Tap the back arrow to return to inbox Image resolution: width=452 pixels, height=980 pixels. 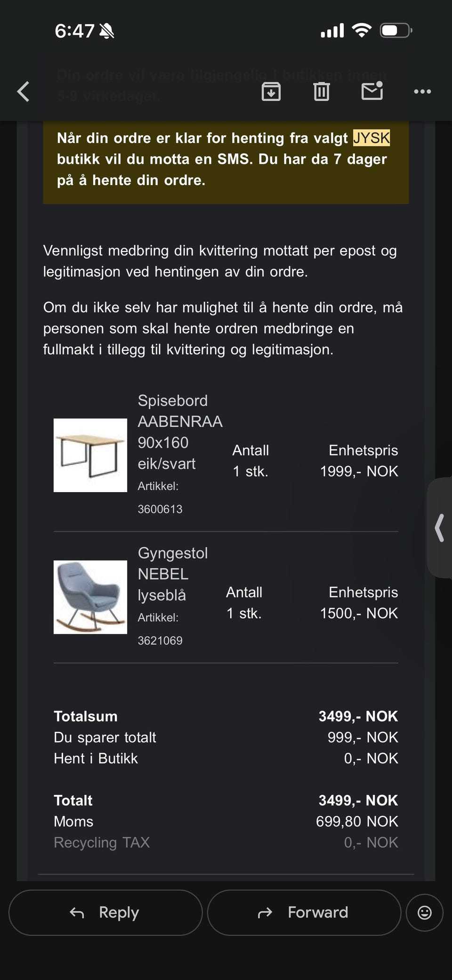click(23, 91)
